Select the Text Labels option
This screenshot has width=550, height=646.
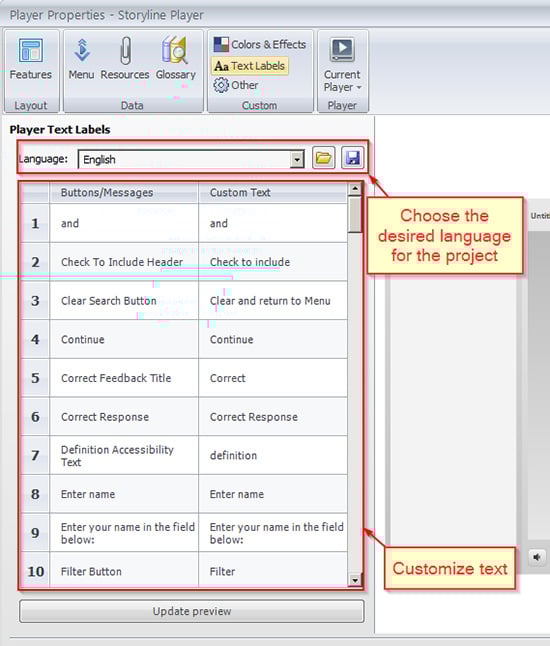click(250, 66)
